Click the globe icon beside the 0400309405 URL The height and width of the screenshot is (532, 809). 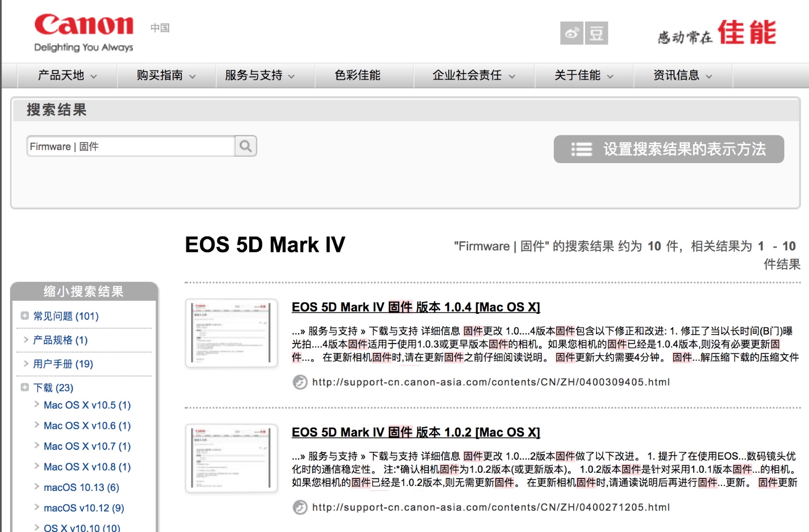pos(300,382)
